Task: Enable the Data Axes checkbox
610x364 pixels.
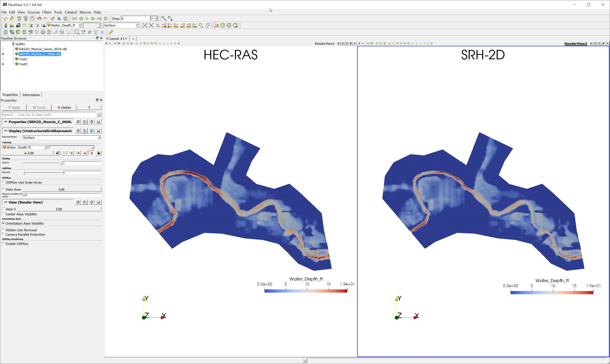Action: (x=3, y=189)
